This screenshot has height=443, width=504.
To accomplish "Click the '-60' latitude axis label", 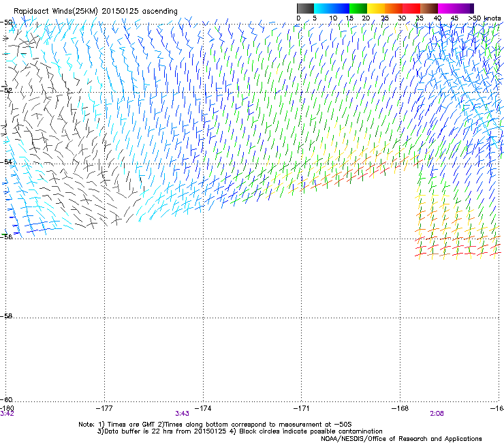I will coord(6,399).
